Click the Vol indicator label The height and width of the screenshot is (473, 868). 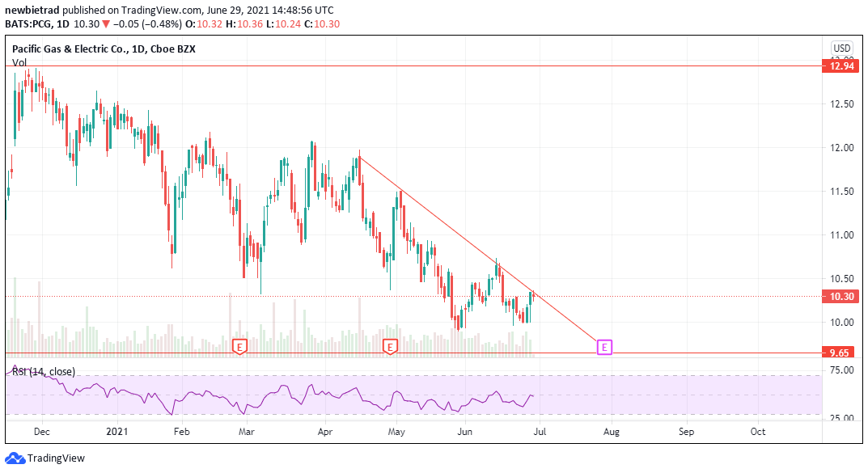click(x=19, y=62)
